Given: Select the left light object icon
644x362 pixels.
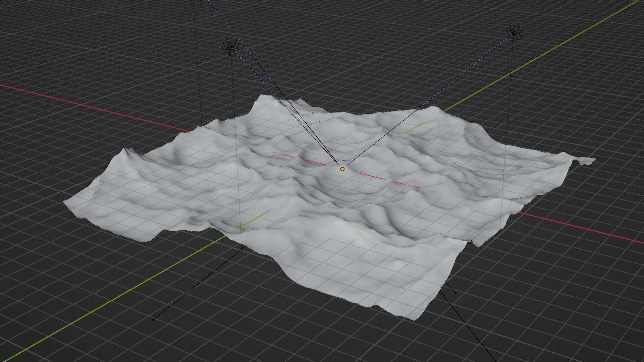Looking at the screenshot, I should 230,47.
